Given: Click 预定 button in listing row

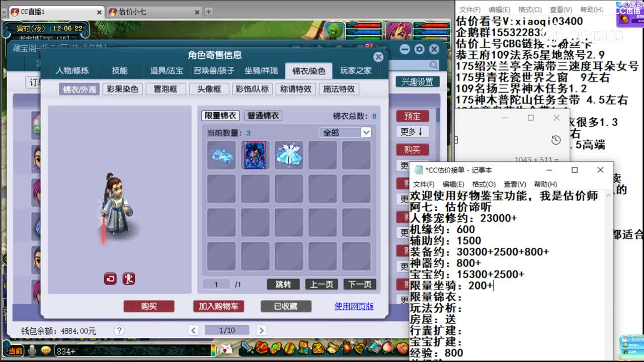Looking at the screenshot, I should click(x=412, y=116).
